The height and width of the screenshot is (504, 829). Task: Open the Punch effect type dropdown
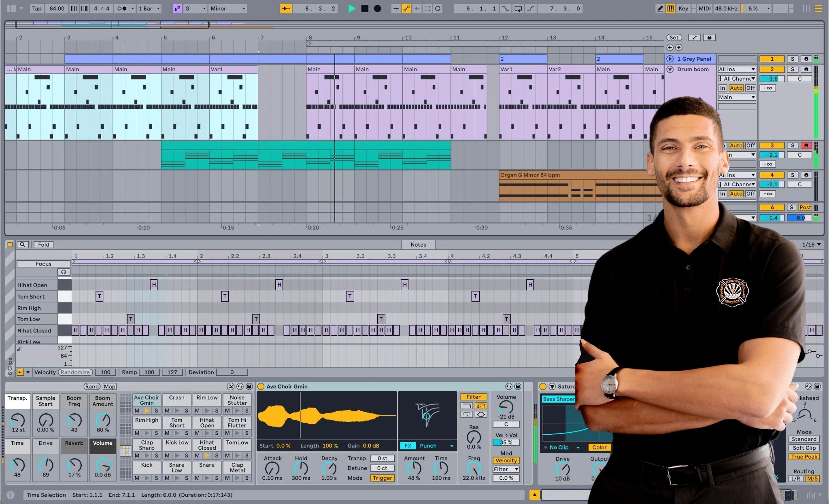pos(437,446)
